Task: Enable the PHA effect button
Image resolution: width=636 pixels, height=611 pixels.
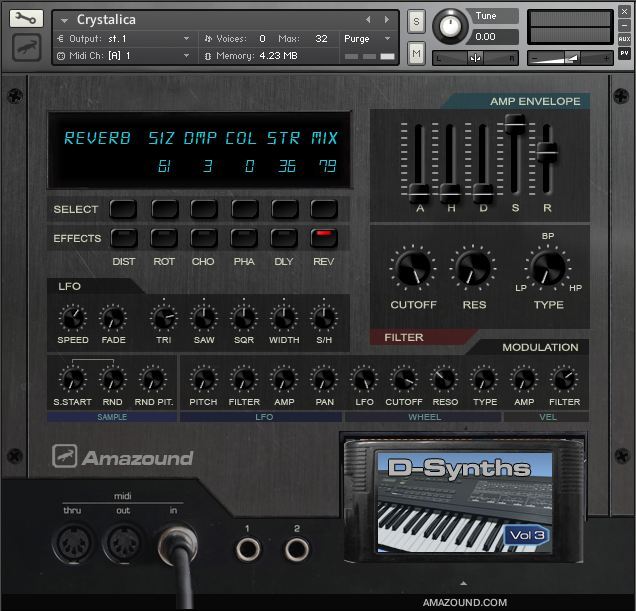Action: click(244, 238)
